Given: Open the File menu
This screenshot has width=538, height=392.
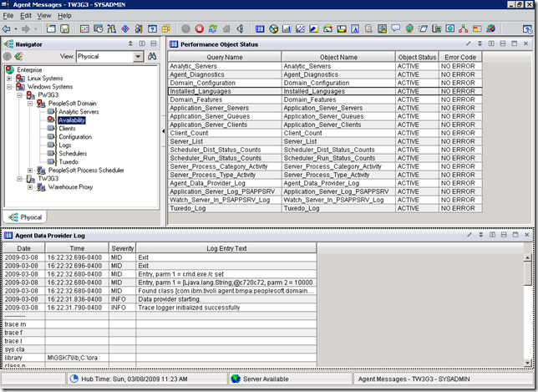Looking at the screenshot, I should tap(8, 15).
